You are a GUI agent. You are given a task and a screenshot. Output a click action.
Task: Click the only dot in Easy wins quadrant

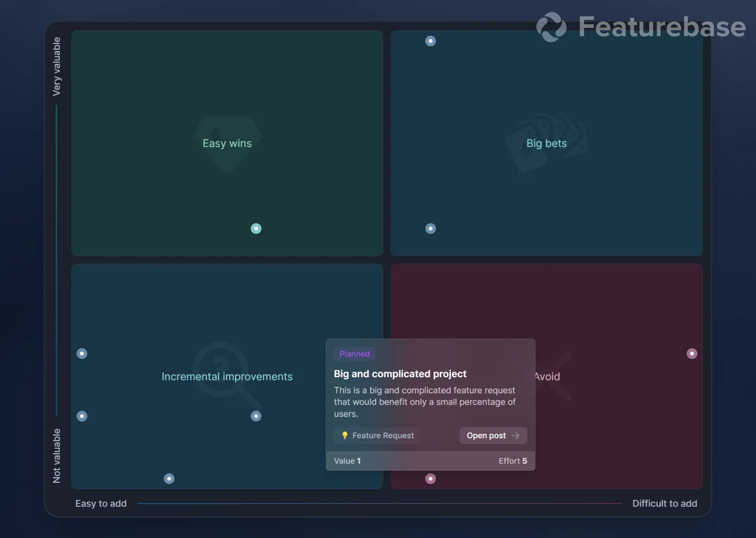click(x=256, y=228)
